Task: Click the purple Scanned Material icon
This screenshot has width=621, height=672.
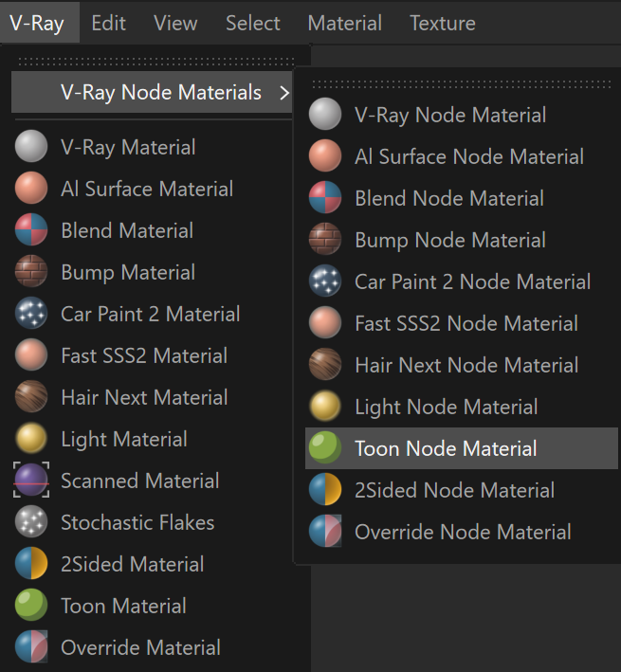Action: tap(31, 480)
